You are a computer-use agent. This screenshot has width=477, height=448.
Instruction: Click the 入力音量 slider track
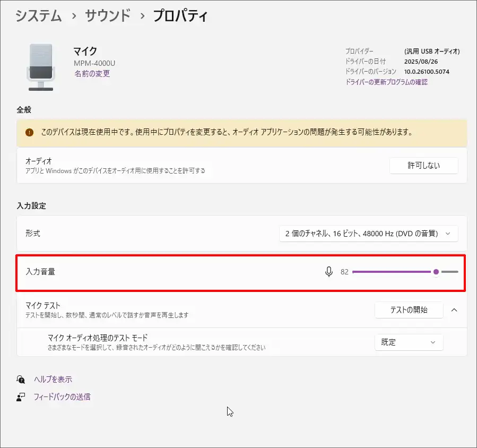point(393,272)
